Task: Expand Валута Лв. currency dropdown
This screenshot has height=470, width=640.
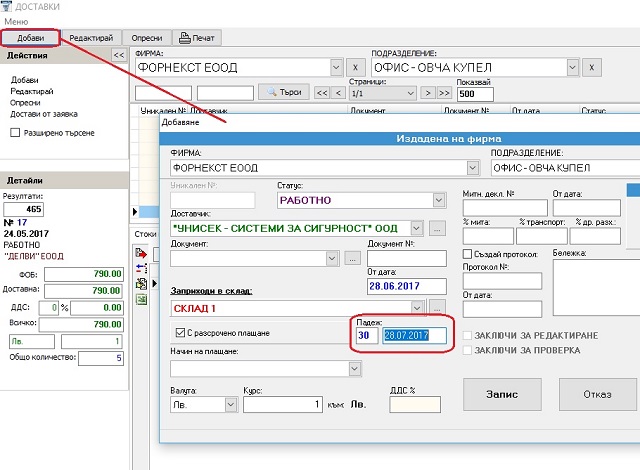Action: click(x=231, y=404)
